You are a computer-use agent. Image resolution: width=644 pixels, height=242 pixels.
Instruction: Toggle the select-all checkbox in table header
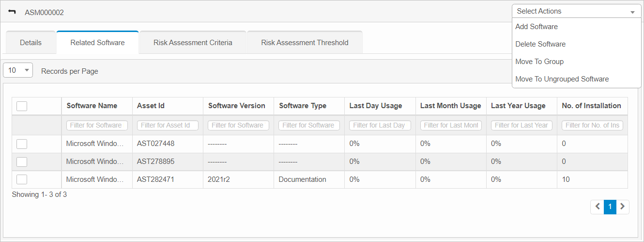point(22,106)
